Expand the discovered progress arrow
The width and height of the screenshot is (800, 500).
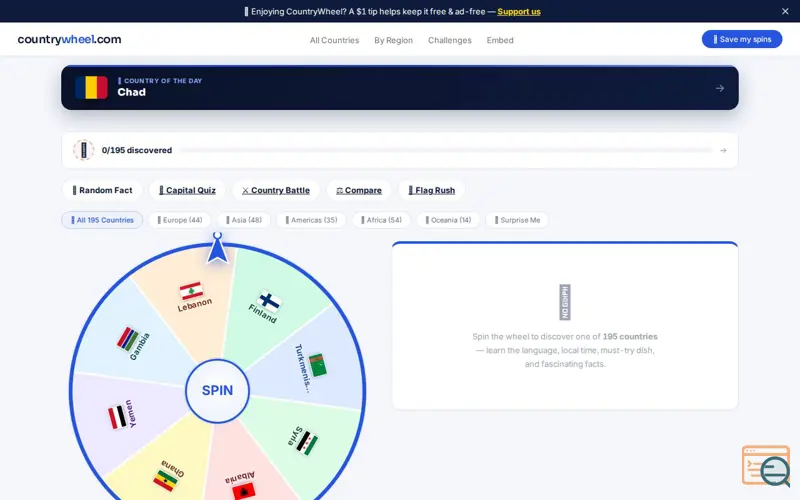[x=723, y=151]
